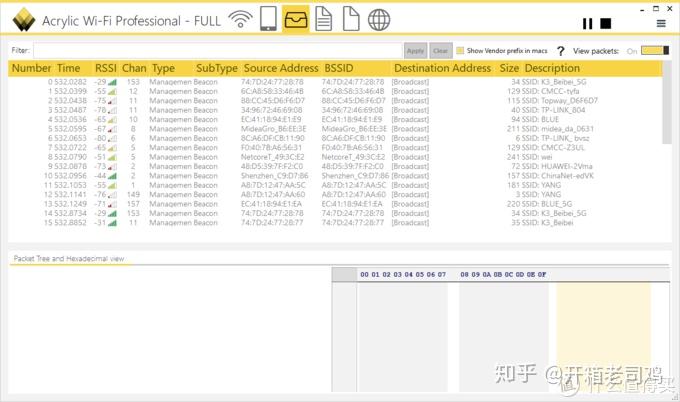Sort by the Type column header
The image size is (680, 402).
[x=163, y=69]
